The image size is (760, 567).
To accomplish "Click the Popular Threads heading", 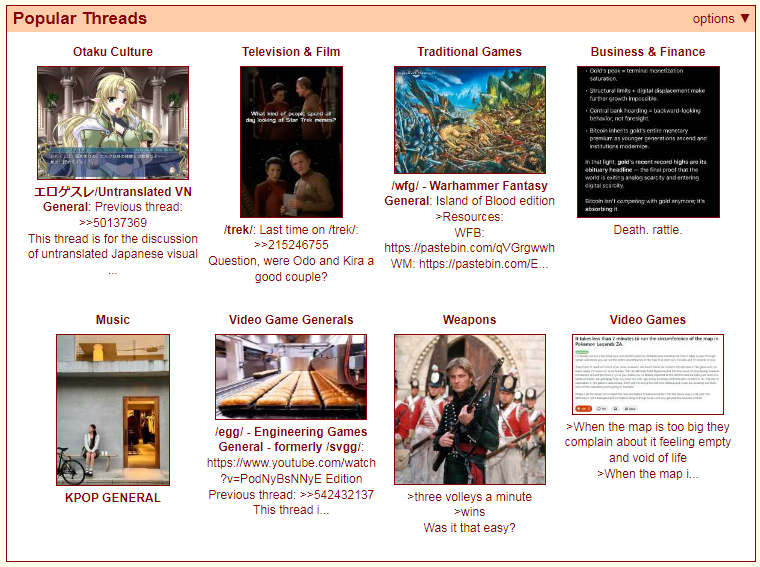I will (80, 18).
